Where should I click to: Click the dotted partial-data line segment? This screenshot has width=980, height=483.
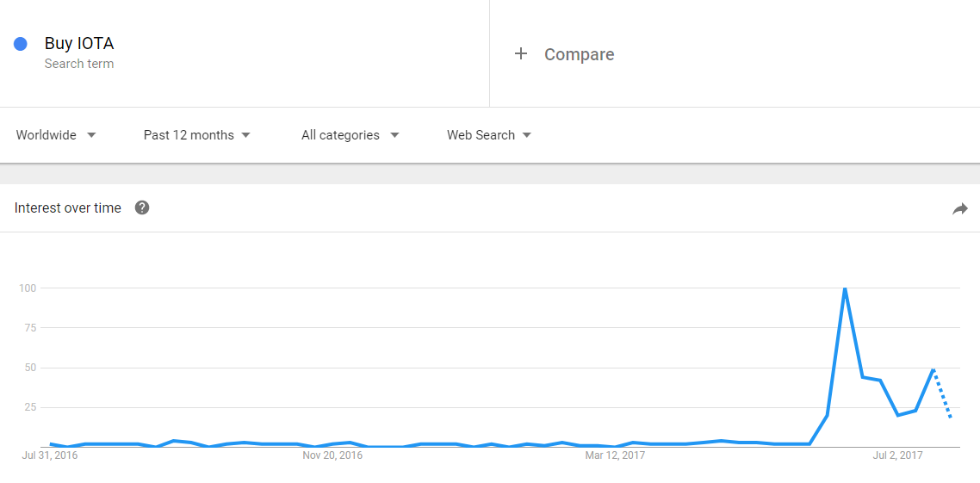[x=942, y=393]
